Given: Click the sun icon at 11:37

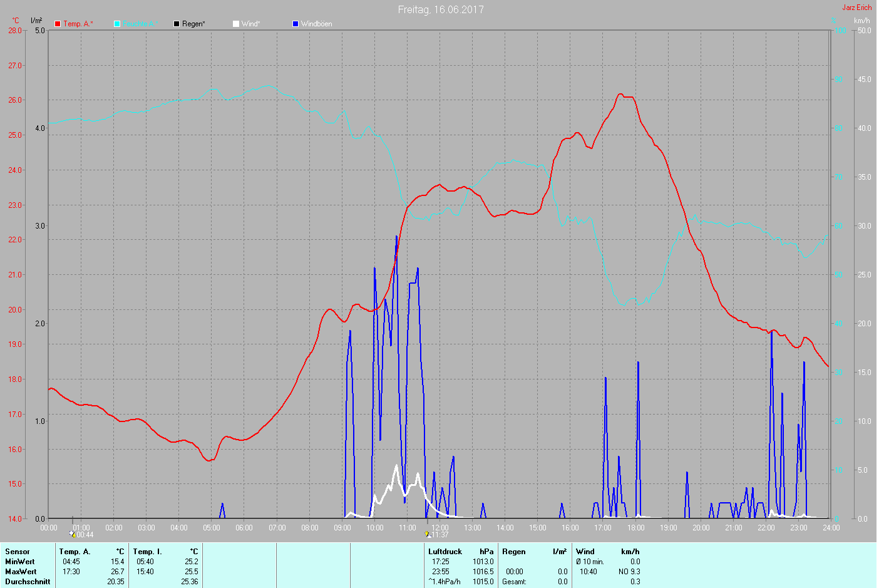Looking at the screenshot, I should (428, 534).
